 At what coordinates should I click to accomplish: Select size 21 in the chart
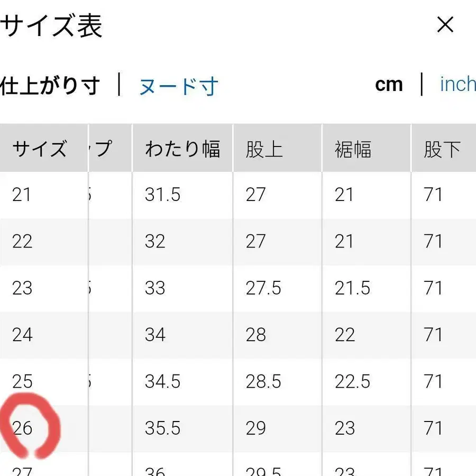point(22,195)
